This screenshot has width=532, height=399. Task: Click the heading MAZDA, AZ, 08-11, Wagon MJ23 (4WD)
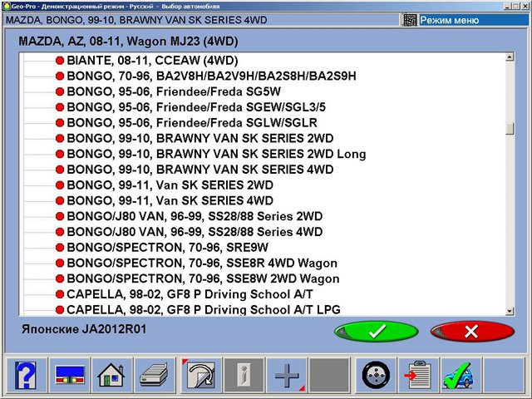128,42
